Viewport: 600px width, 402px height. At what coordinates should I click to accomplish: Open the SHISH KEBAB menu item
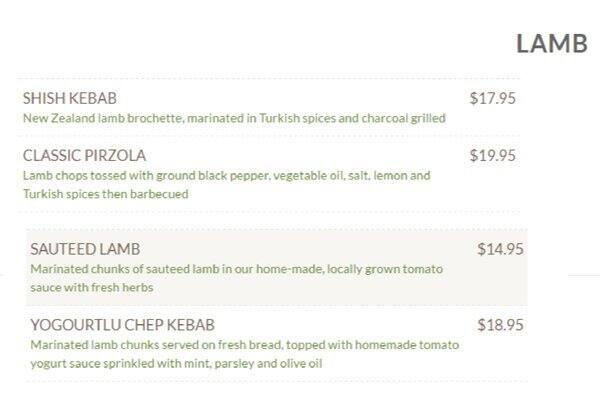pos(70,98)
